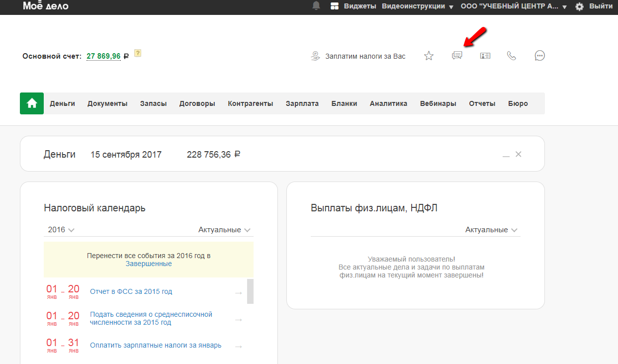Go to the green home icon
Screen dimensions: 618x364
(x=32, y=103)
